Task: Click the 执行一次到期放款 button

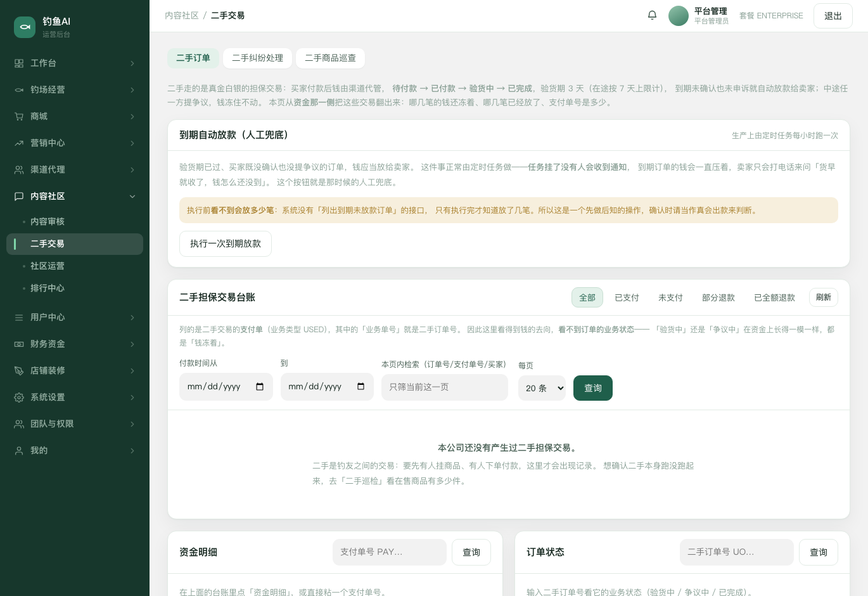Action: (226, 244)
